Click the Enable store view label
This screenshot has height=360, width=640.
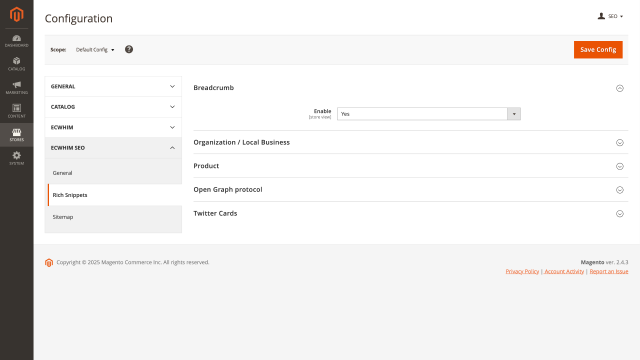point(320,114)
